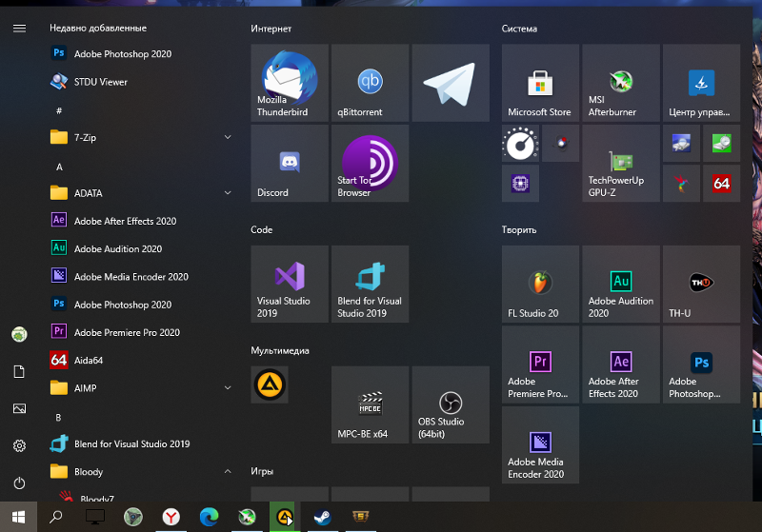Open the hamburger menu at top left
The image size is (762, 532).
click(19, 29)
